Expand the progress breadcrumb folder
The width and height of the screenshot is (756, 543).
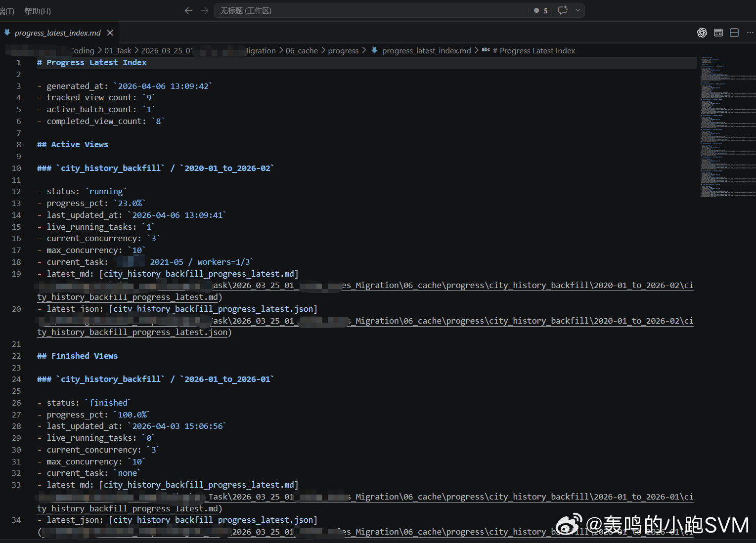coord(343,50)
